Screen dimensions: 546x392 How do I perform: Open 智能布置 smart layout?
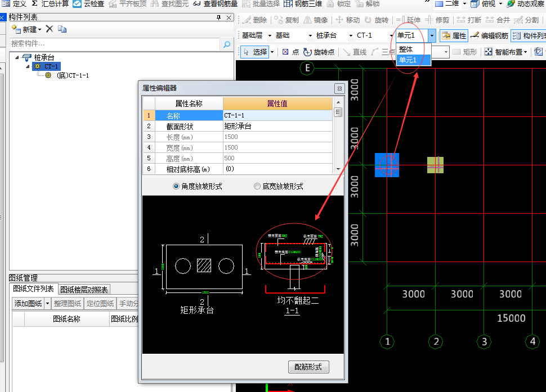coord(506,52)
